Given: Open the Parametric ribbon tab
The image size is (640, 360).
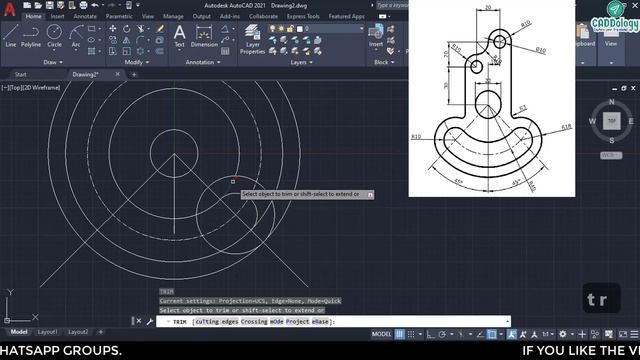Looking at the screenshot, I should tap(119, 16).
